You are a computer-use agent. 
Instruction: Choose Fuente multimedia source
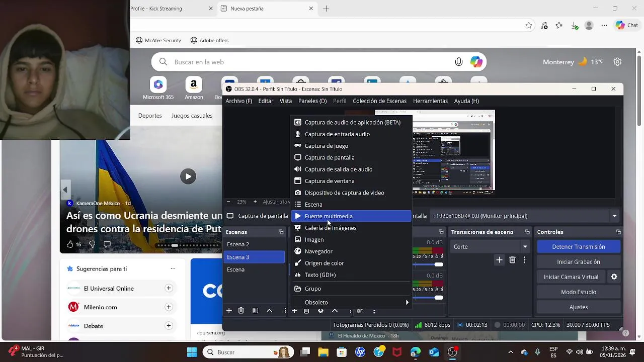coord(351,216)
